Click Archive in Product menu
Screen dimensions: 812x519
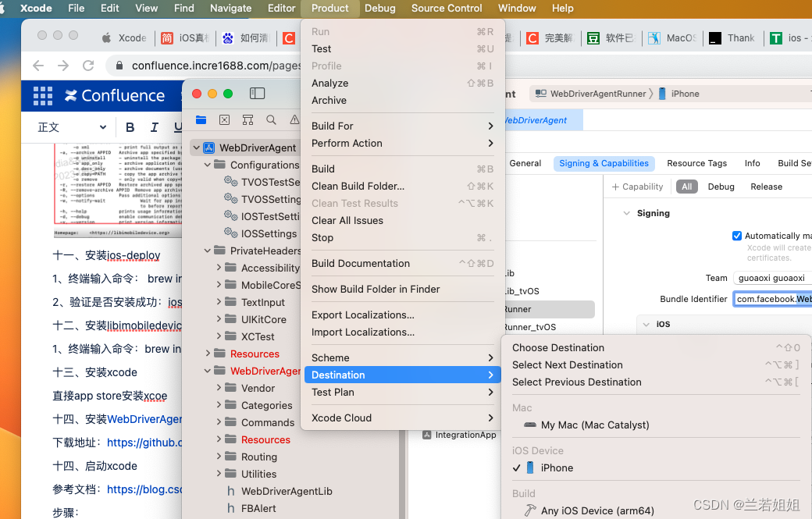402,100
